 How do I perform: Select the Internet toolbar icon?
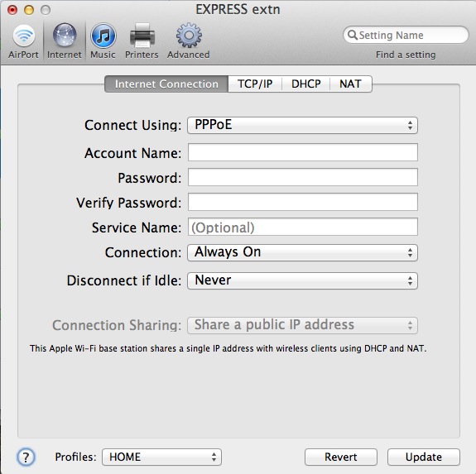point(64,41)
